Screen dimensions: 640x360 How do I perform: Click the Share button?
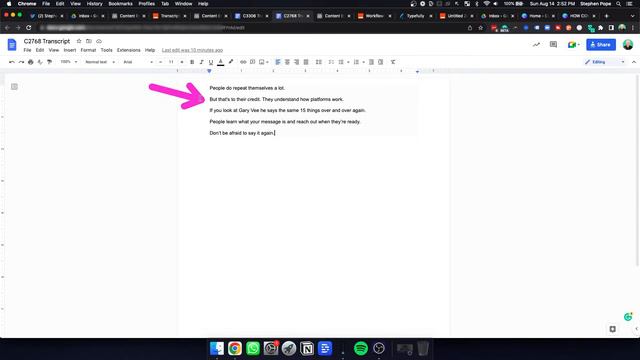click(x=601, y=44)
